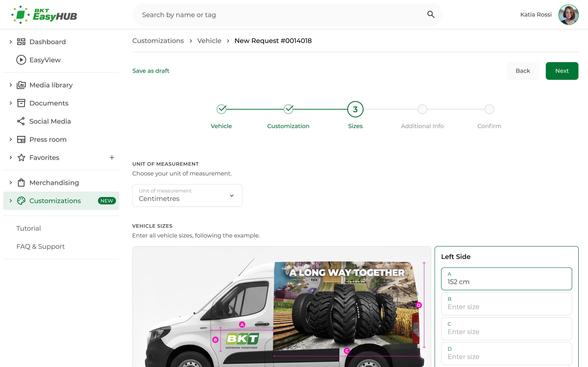Expand the Dashboard menu chevron
588x367 pixels.
coord(11,42)
